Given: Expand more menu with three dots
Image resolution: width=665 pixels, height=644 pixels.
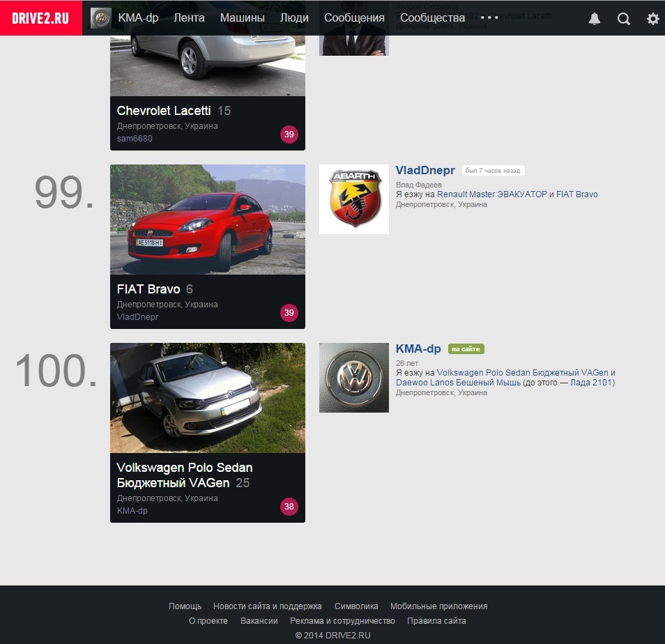Looking at the screenshot, I should tap(489, 18).
